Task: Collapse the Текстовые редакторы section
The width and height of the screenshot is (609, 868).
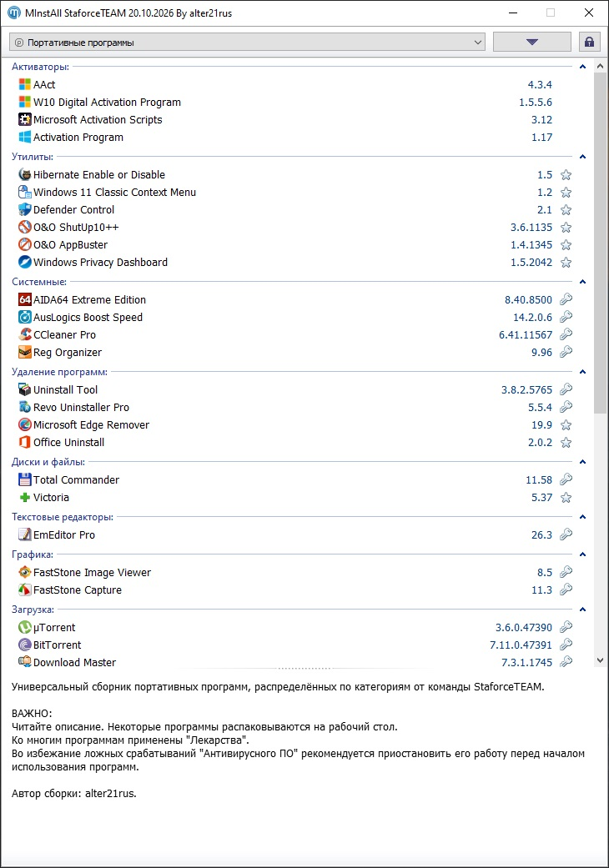Action: tap(582, 517)
